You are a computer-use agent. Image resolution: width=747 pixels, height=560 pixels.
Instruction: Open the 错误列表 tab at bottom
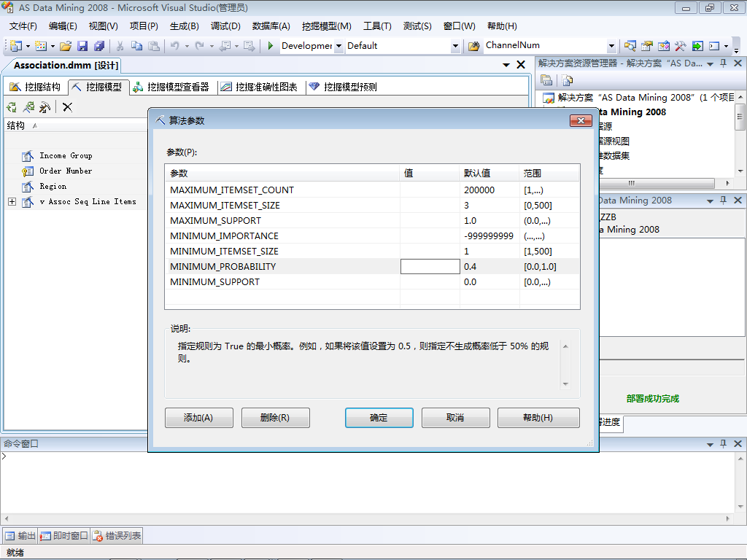[117, 536]
